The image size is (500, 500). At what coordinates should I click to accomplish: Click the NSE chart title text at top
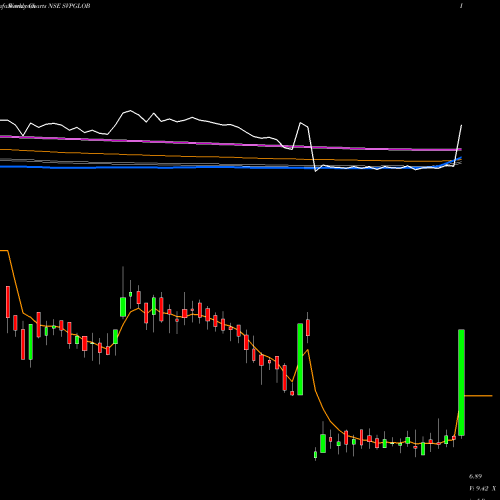(x=45, y=6)
